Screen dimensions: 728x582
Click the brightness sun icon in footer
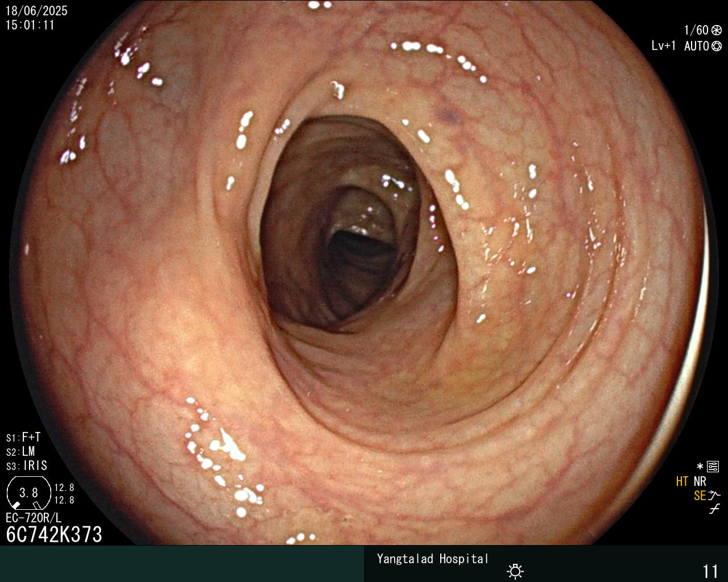pos(515,571)
